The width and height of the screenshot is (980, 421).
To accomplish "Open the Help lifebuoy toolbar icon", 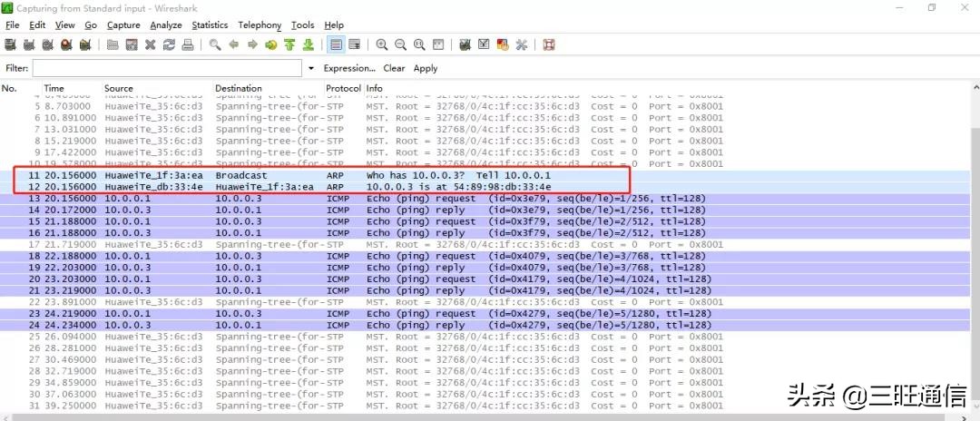I will (549, 44).
